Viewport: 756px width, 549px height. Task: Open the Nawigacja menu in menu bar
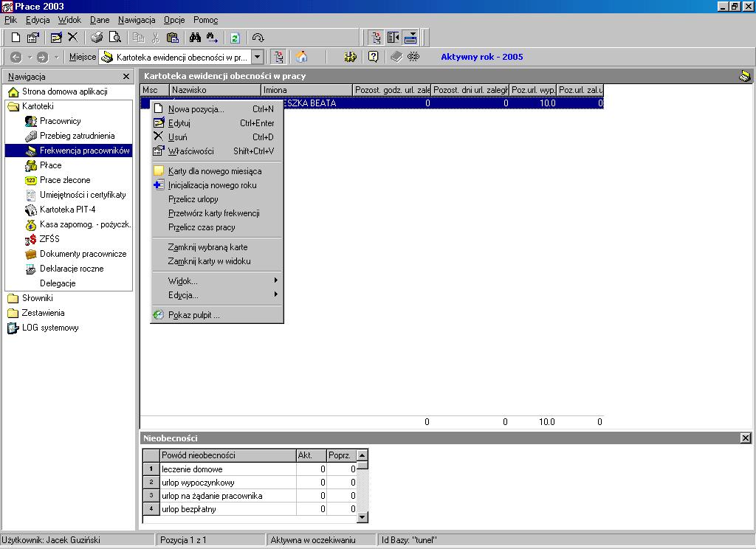[137, 20]
